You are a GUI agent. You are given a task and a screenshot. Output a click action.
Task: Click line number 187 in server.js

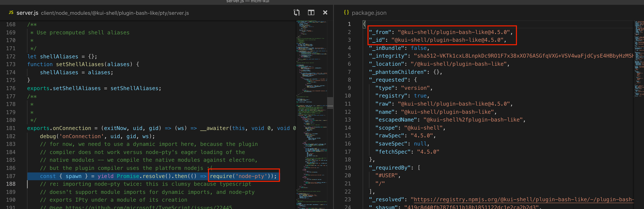[11, 176]
